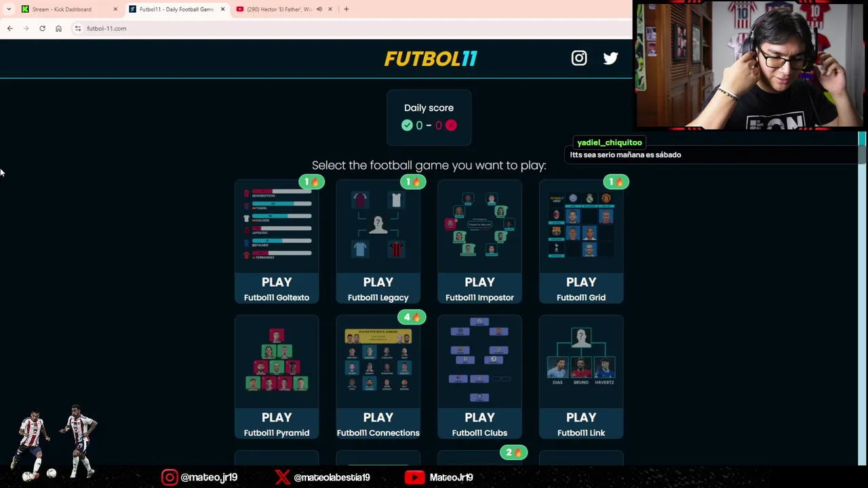Open the Futbol11 Goltexto game thumbnail

[x=277, y=226]
